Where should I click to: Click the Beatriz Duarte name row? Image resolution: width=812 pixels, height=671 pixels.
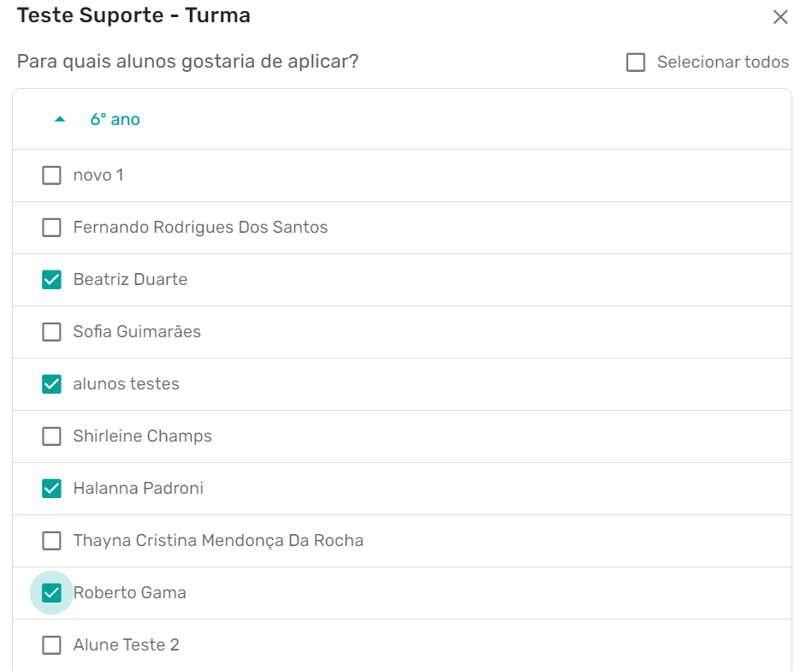click(x=130, y=280)
